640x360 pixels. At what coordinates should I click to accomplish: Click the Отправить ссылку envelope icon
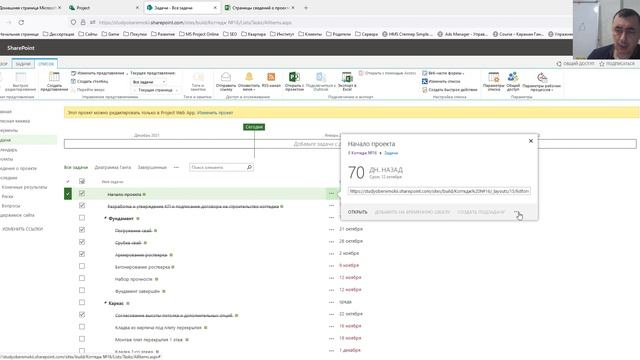(226, 77)
